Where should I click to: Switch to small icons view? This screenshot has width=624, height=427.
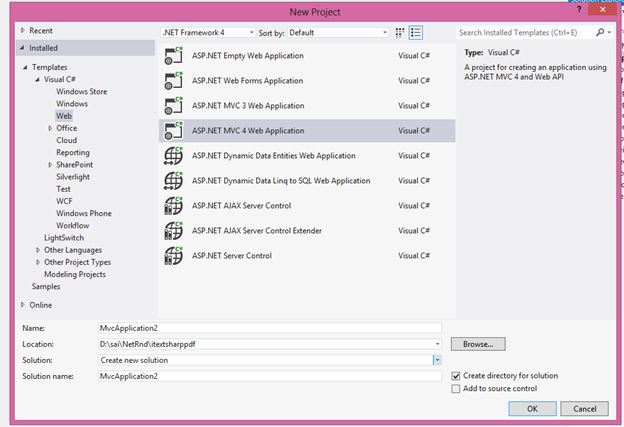point(400,33)
